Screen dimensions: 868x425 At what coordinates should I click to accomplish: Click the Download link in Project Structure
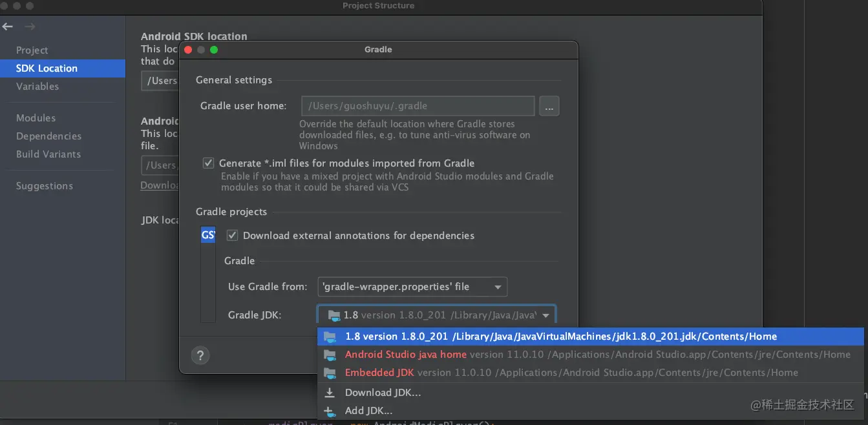(x=160, y=185)
